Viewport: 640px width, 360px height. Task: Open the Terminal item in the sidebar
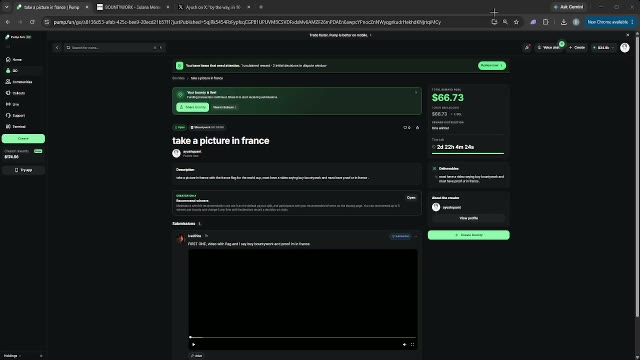tap(16, 127)
